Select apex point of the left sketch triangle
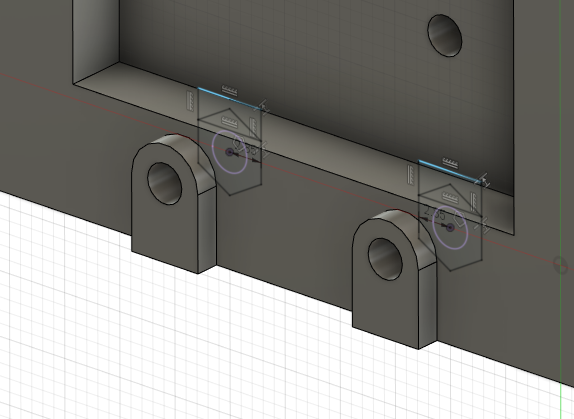 [230, 108]
